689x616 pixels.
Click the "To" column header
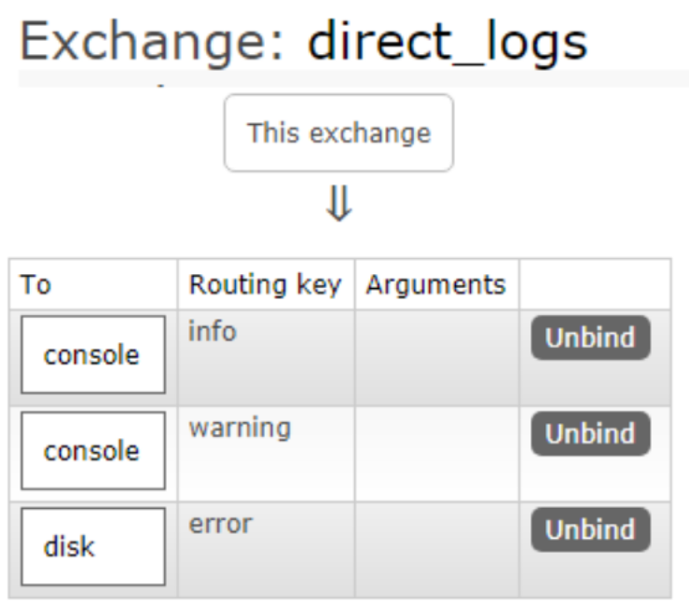point(35,284)
